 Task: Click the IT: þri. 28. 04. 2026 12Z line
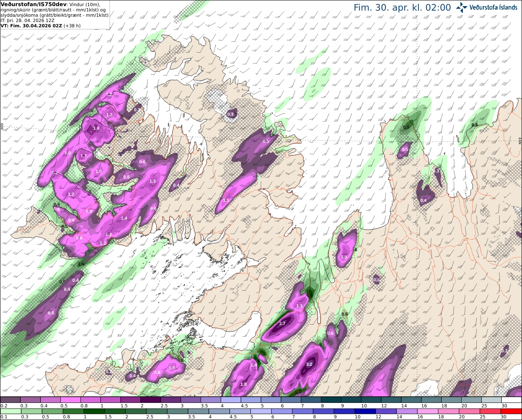(28, 20)
